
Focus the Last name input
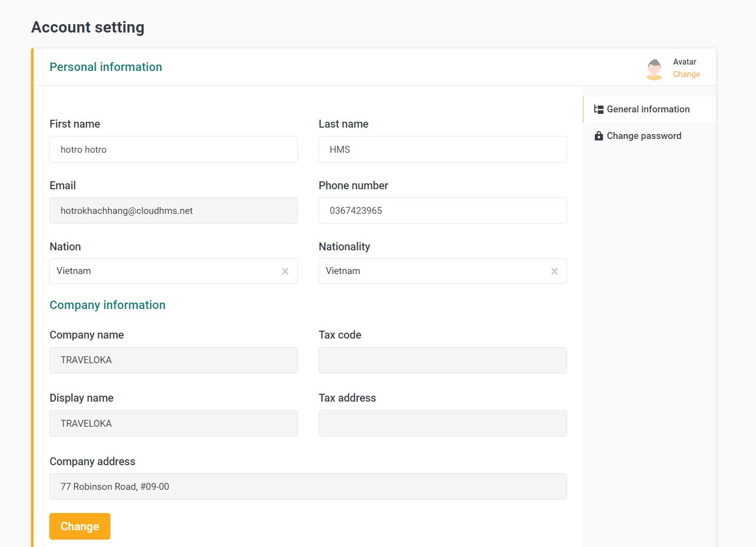tap(442, 149)
